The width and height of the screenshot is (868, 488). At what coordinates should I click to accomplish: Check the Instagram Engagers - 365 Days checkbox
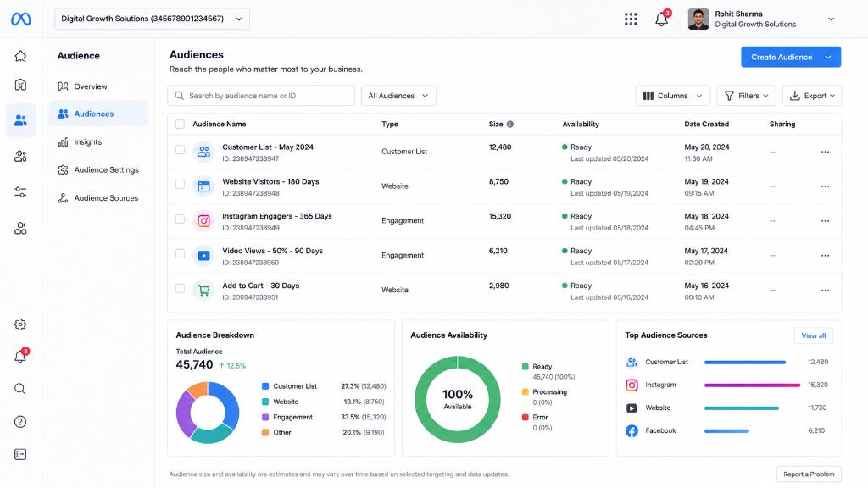coord(180,219)
